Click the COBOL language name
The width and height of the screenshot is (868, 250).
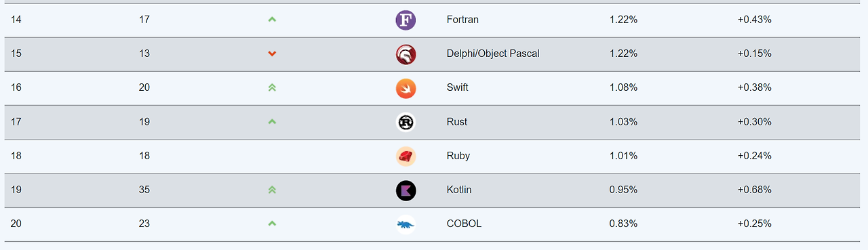(x=464, y=224)
